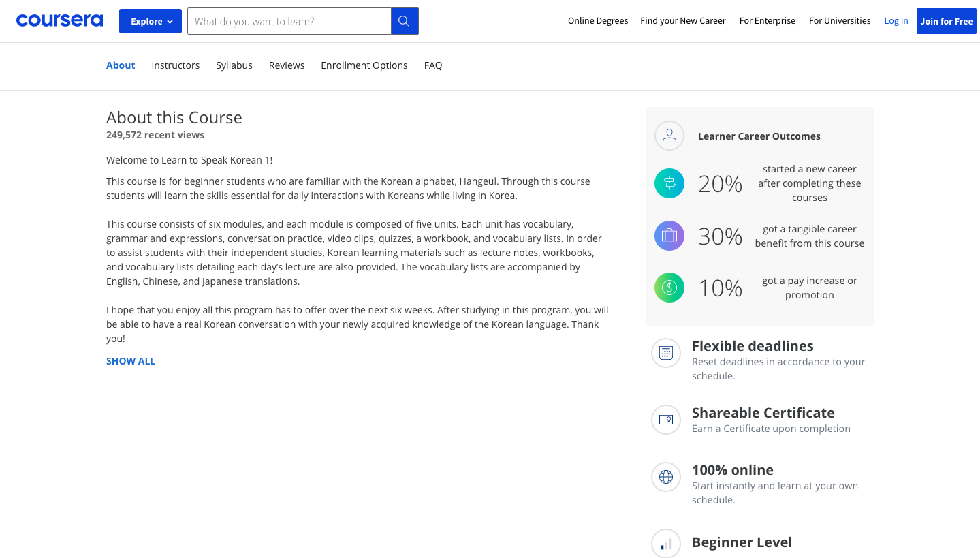Click the Flexible deadlines calendar icon

click(666, 353)
